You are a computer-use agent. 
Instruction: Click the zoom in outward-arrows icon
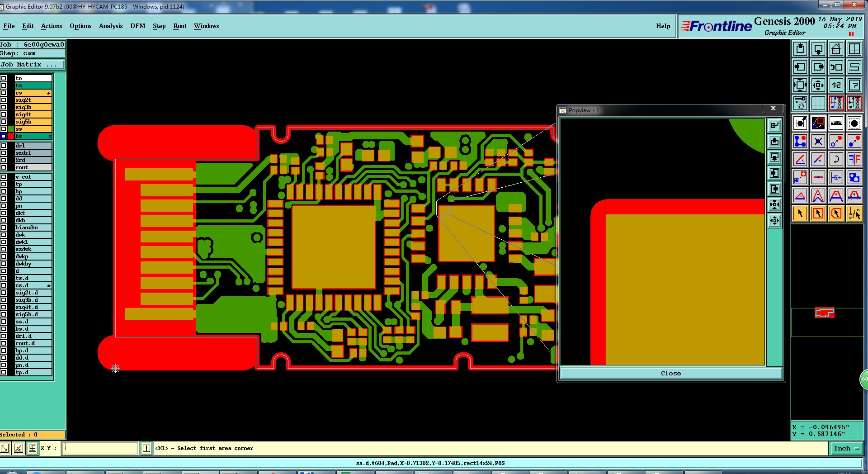pyautogui.click(x=800, y=85)
